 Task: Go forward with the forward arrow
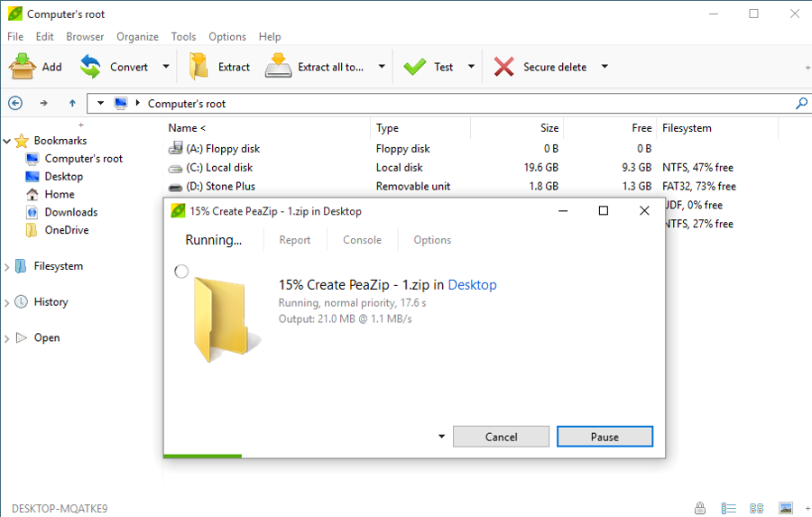(44, 103)
